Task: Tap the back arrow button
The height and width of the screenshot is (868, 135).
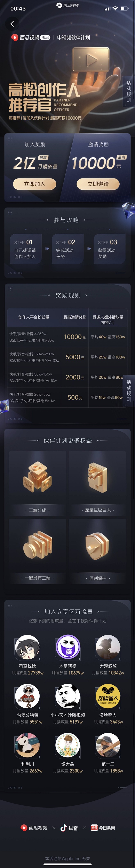Action: click(x=12, y=24)
